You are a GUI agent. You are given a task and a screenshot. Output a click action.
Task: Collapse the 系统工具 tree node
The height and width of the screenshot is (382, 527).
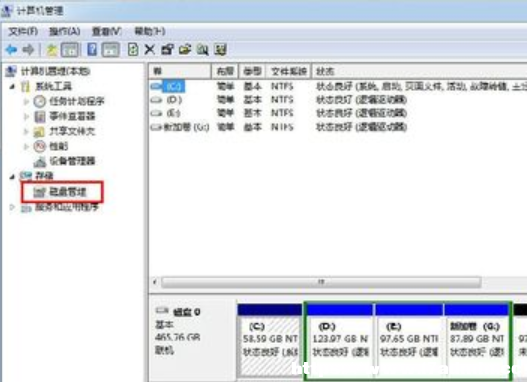click(12, 87)
